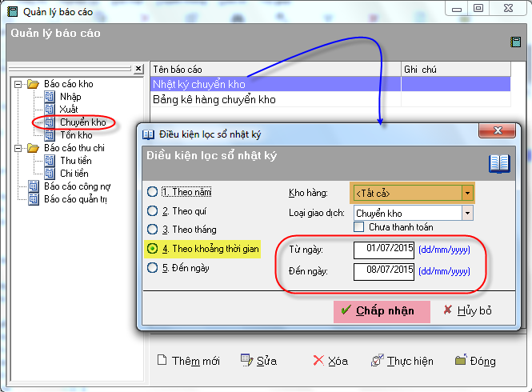532x392 pixels.
Task: Collapse the 'Báo cáo kho' tree folder
Action: point(19,84)
